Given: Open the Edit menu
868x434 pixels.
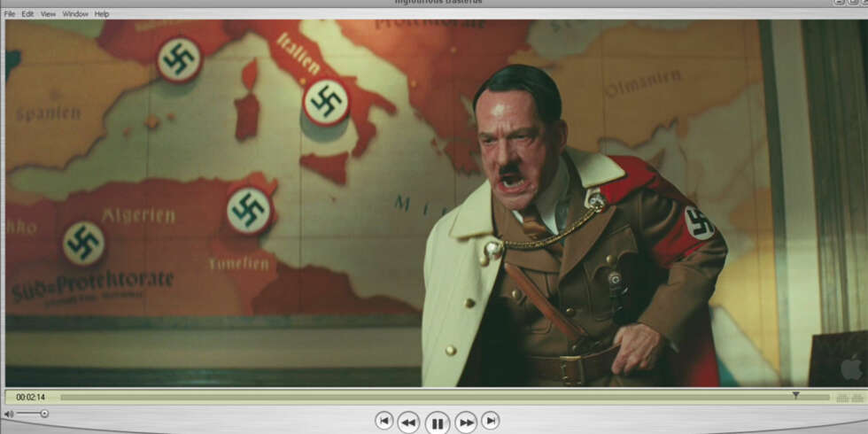Looking at the screenshot, I should (x=27, y=14).
